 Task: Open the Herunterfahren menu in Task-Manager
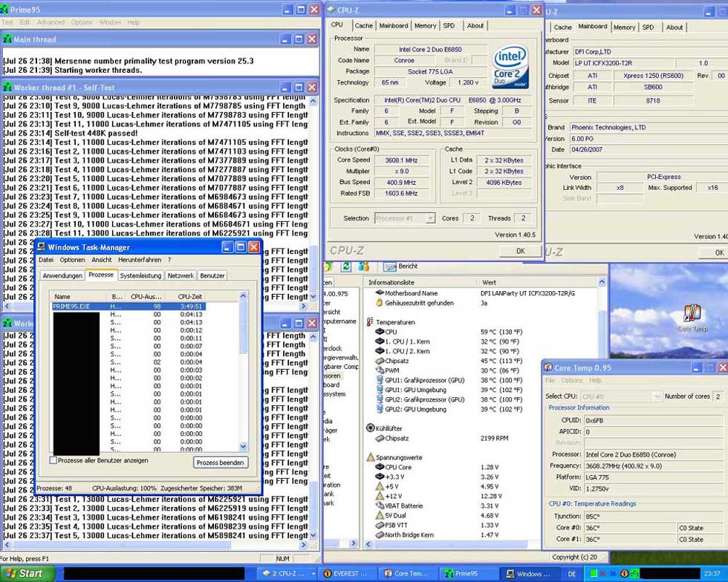[x=140, y=260]
